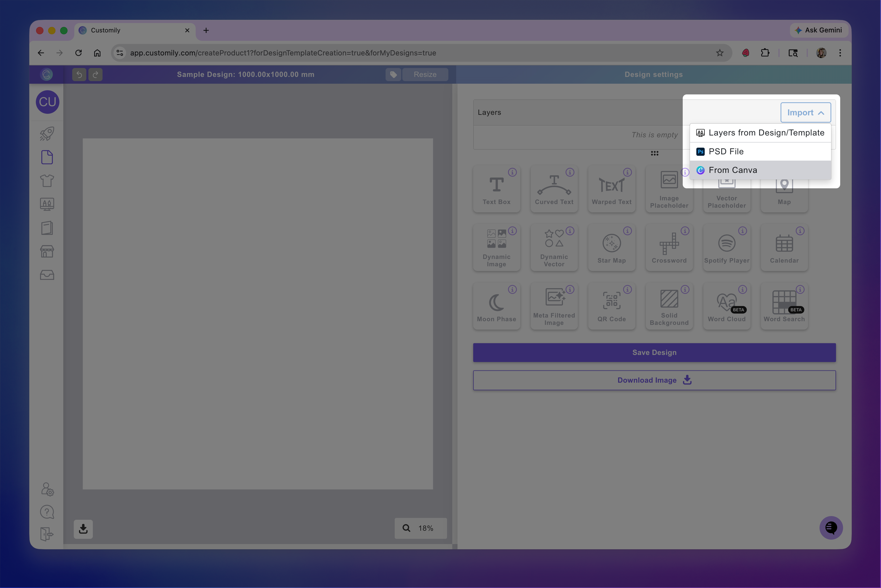Add a QR Code element

point(611,306)
